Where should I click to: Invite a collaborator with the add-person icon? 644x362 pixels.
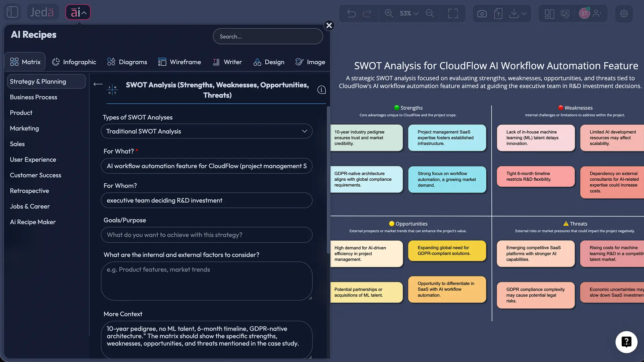point(598,13)
